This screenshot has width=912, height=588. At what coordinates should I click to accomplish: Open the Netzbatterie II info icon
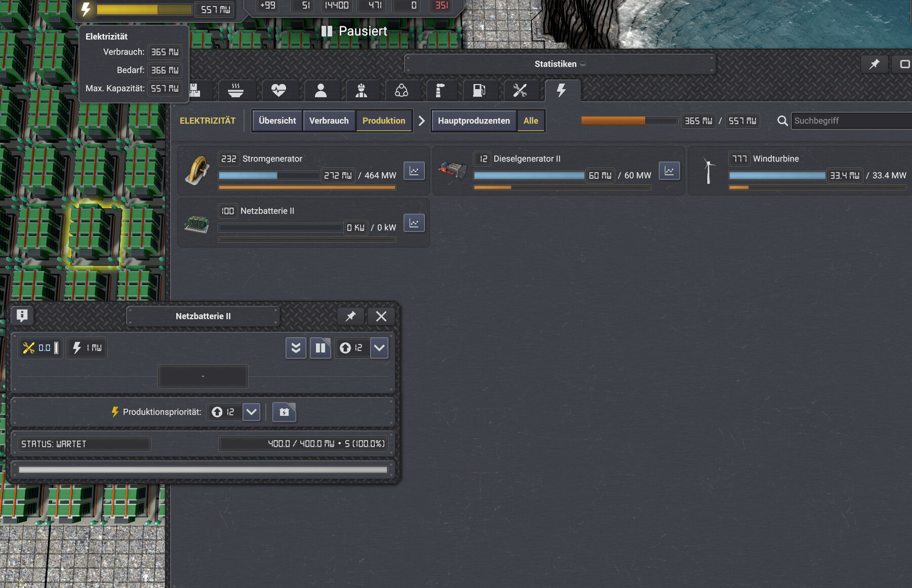pyautogui.click(x=22, y=315)
